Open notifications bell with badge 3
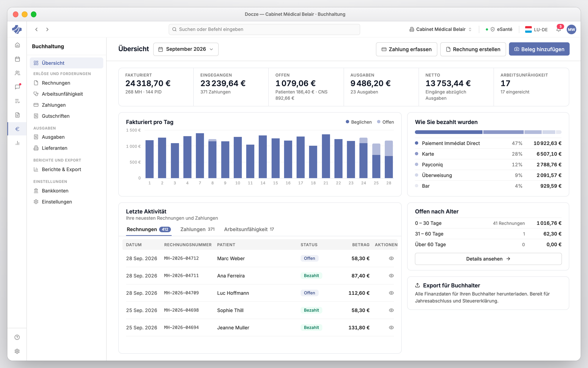Image resolution: width=588 pixels, height=368 pixels. pyautogui.click(x=559, y=29)
